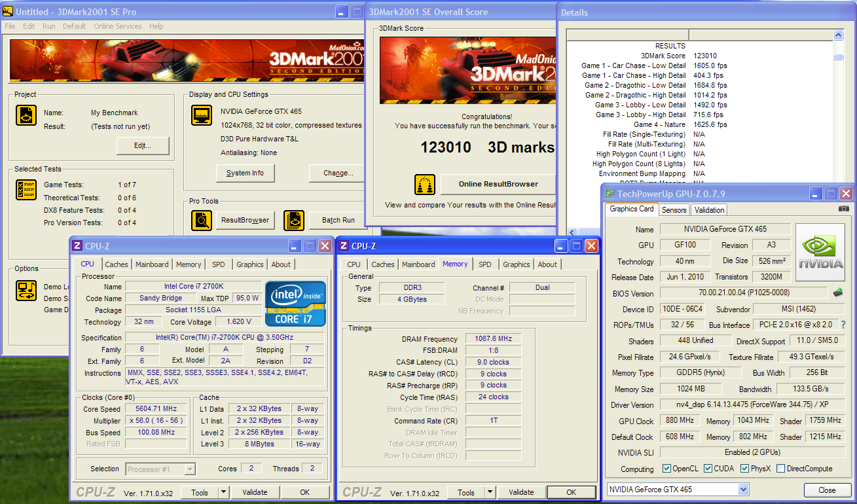
Task: Open the Default menu in 3DMark
Action: [x=74, y=26]
